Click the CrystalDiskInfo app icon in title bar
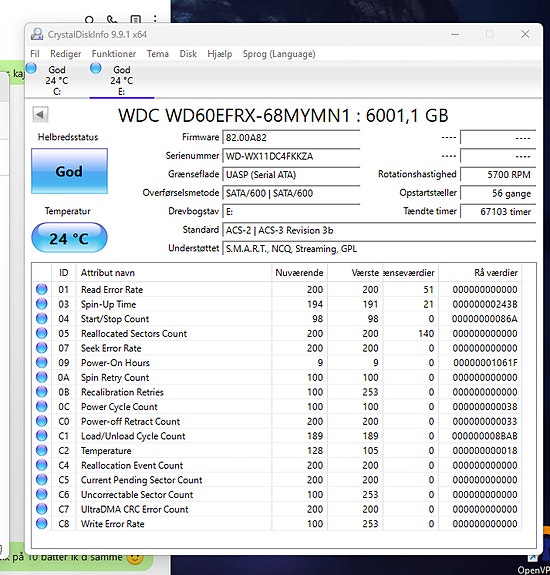The width and height of the screenshot is (550, 575). tap(37, 34)
